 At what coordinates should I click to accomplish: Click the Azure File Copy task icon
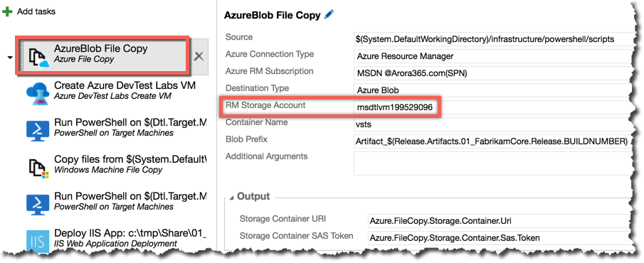pyautogui.click(x=38, y=58)
